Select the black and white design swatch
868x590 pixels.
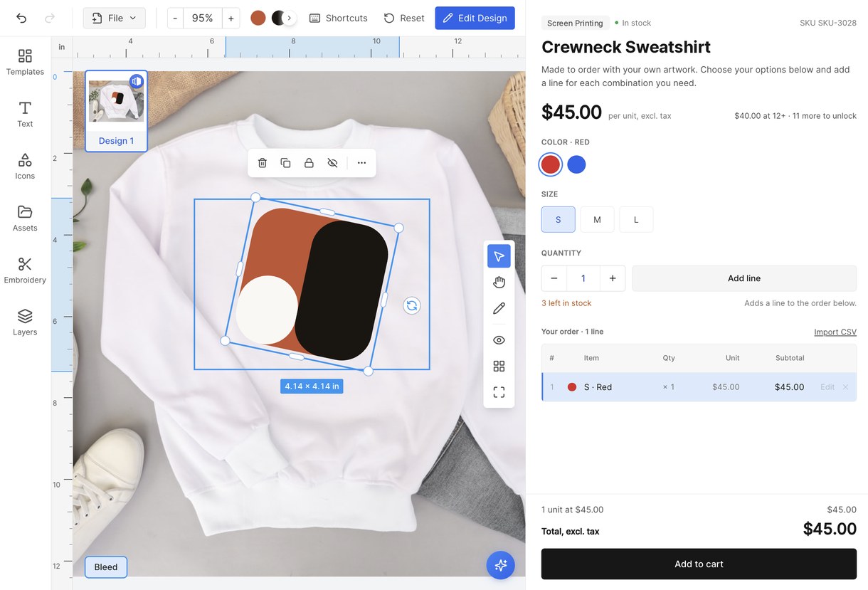click(x=278, y=18)
